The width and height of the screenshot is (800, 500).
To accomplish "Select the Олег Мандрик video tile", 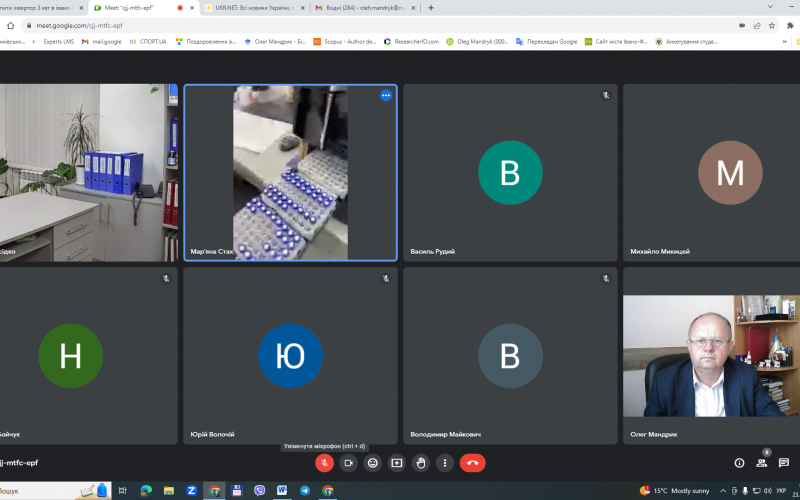I will [711, 355].
